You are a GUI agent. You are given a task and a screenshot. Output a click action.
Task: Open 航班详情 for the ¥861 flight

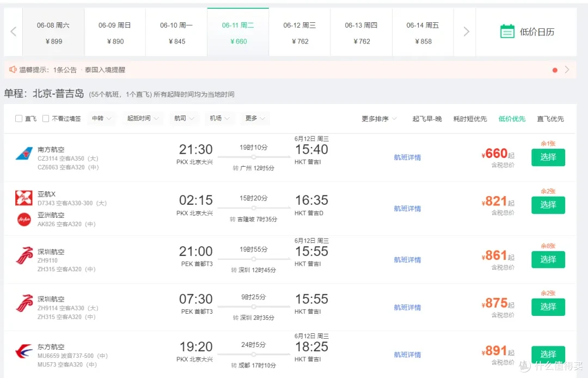(x=407, y=260)
